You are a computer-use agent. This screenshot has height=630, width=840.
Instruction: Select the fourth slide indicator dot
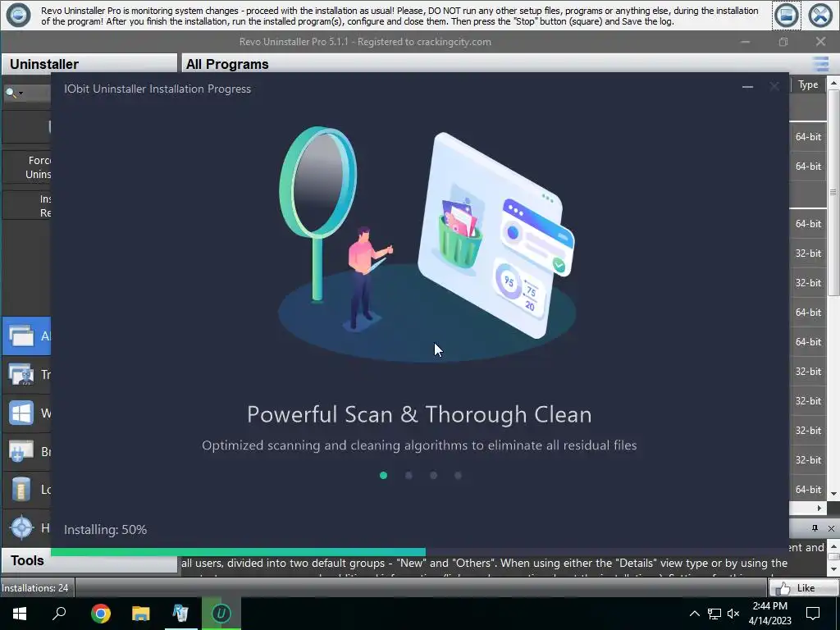coord(458,475)
